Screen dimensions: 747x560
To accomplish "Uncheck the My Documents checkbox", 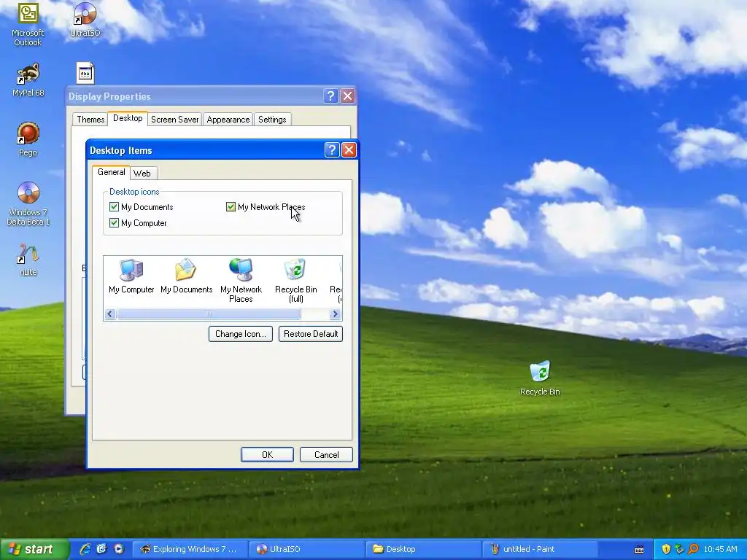I will point(114,206).
